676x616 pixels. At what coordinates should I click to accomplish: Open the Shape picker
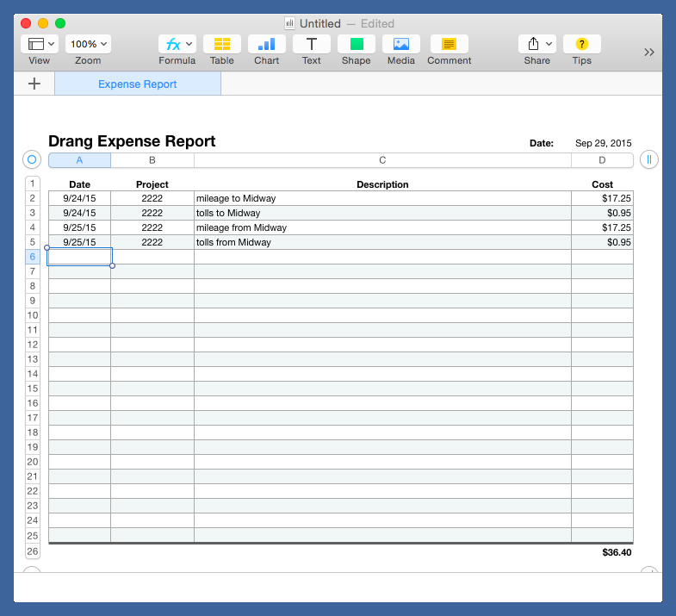pos(357,44)
